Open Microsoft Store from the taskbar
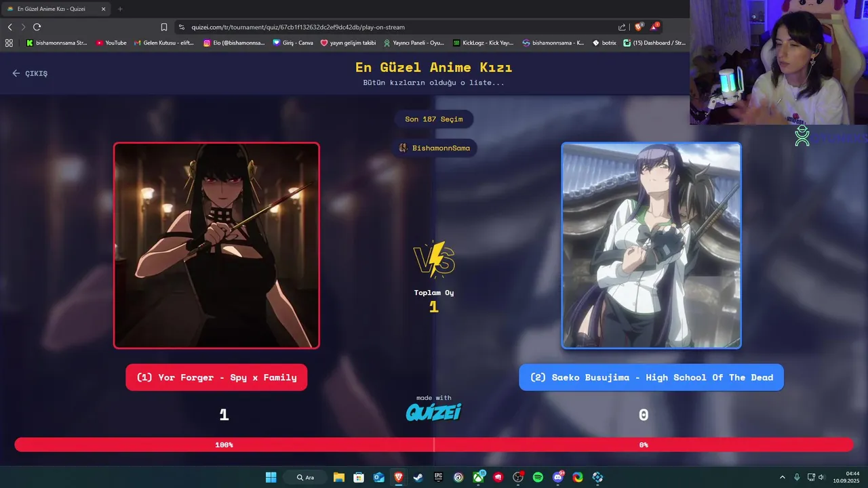Viewport: 868px width, 488px height. [x=359, y=477]
